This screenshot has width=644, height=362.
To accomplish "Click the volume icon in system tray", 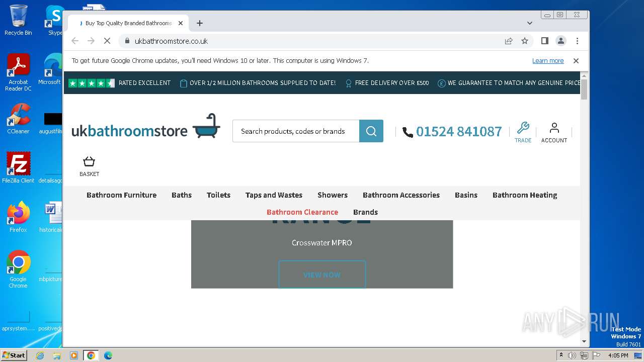I will pyautogui.click(x=572, y=355).
